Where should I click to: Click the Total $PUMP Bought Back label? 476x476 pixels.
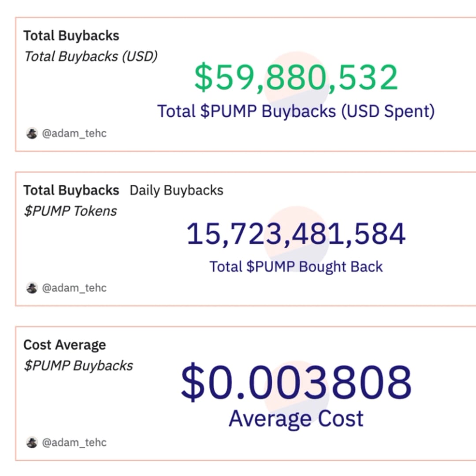295,267
